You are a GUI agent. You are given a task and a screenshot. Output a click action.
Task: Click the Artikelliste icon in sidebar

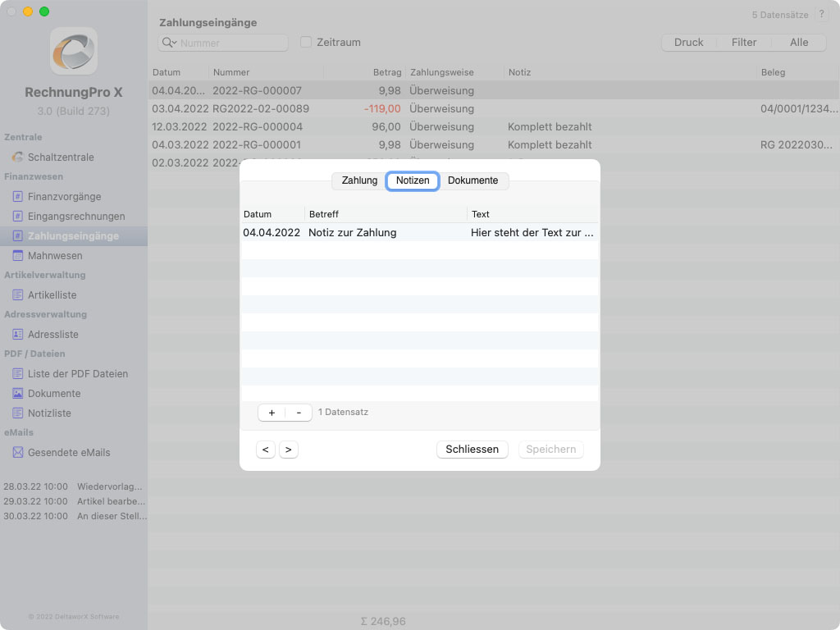(x=17, y=295)
